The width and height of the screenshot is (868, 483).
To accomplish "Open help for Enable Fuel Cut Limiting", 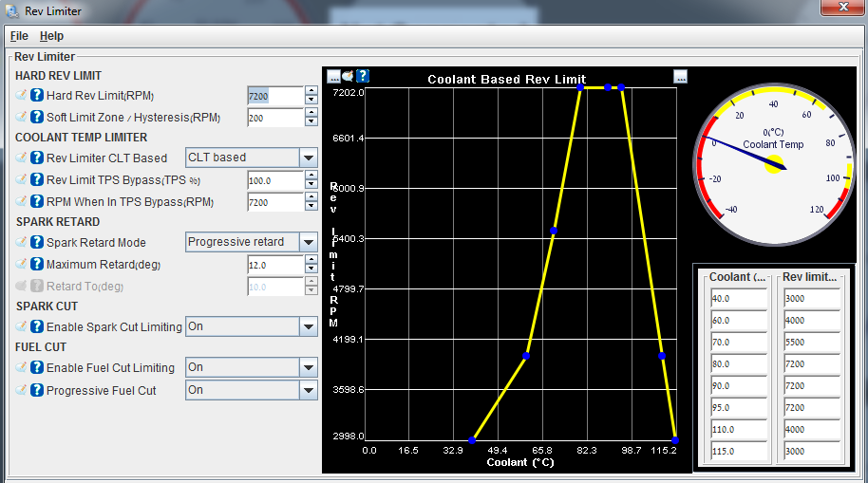I will [36, 367].
